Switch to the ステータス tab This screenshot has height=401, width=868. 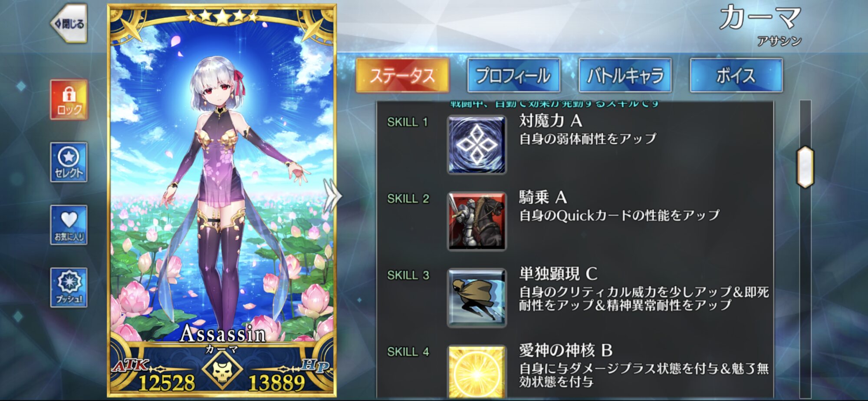tap(402, 76)
